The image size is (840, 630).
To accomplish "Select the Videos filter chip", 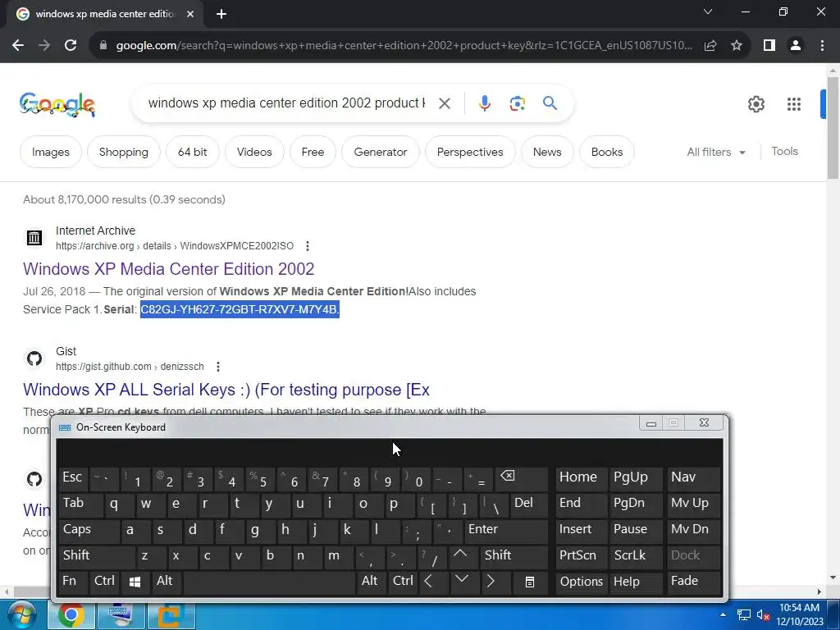I will (254, 152).
